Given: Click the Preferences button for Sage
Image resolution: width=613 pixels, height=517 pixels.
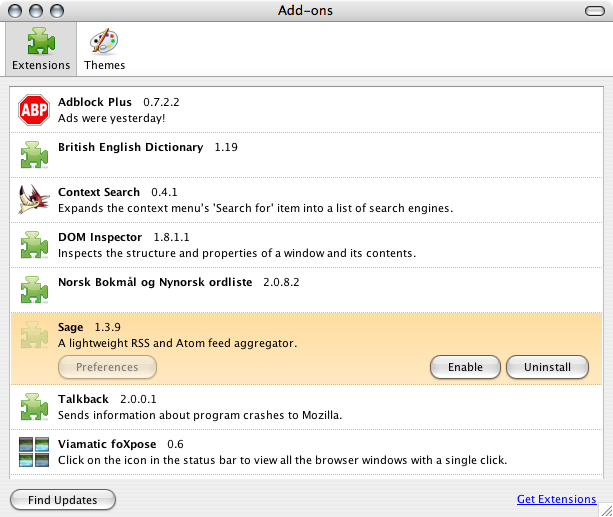Looking at the screenshot, I should point(107,367).
